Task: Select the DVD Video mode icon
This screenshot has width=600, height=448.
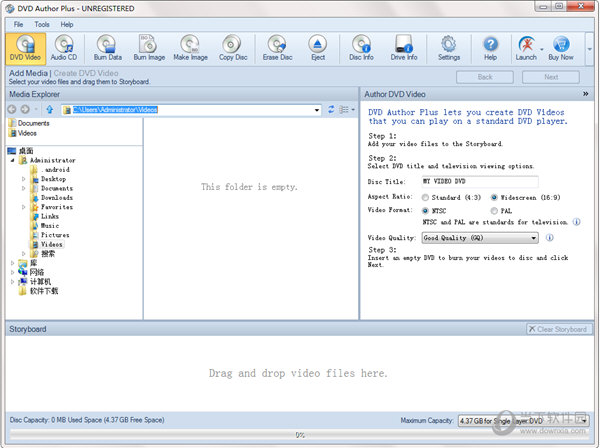Action: (x=25, y=48)
